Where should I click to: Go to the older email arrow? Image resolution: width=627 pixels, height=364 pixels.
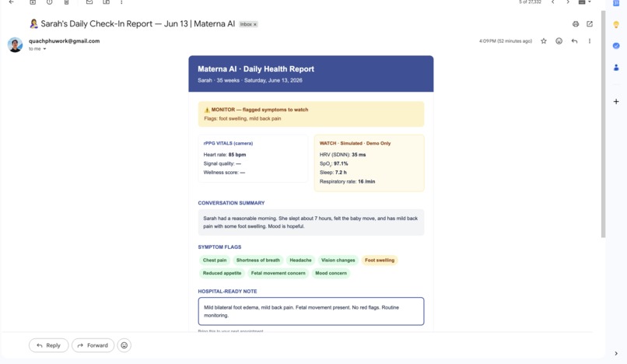tap(568, 2)
